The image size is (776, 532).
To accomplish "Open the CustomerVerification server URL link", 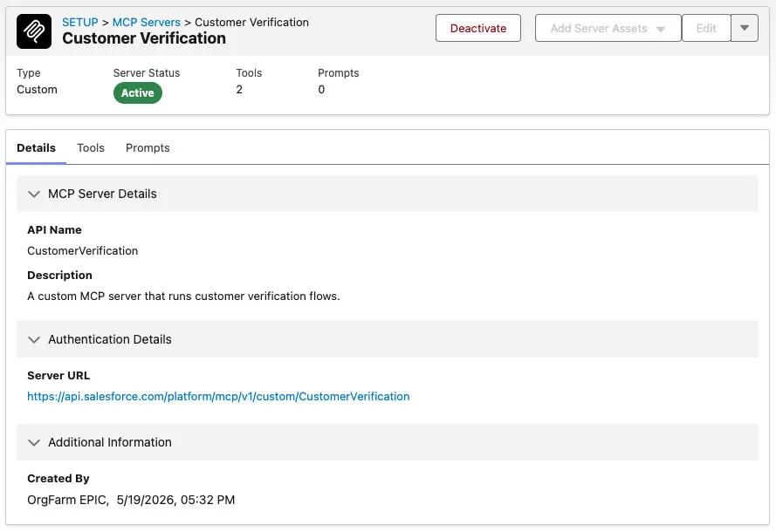I will point(218,397).
